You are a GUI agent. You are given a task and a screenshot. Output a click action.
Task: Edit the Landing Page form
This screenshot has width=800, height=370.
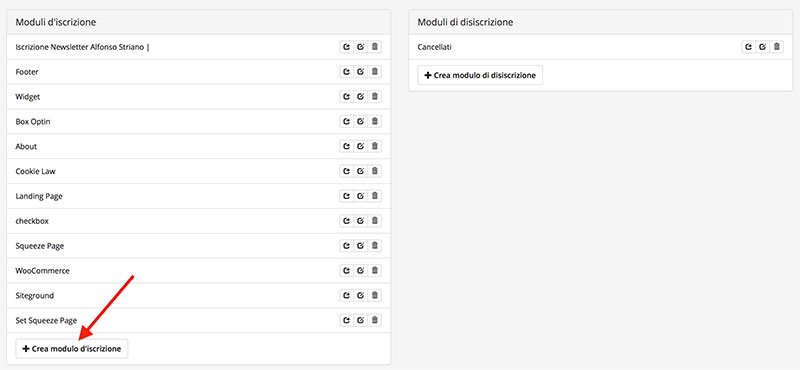361,196
